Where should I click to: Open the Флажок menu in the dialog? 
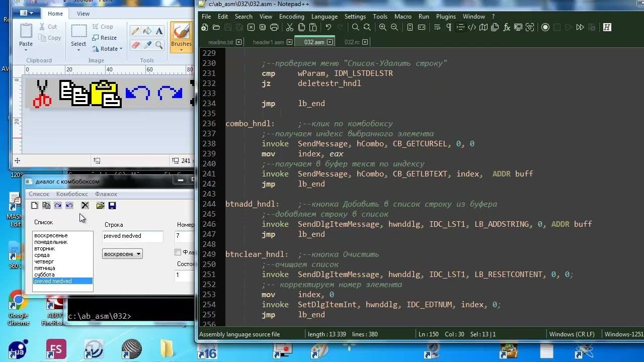[x=106, y=194]
